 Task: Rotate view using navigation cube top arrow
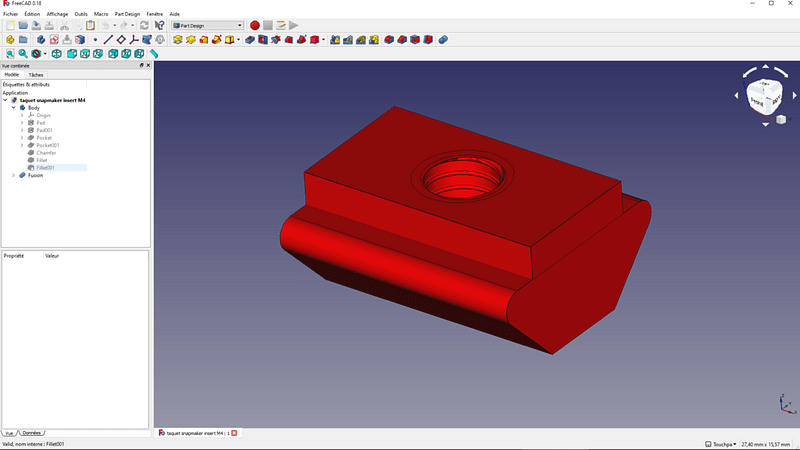tap(765, 66)
